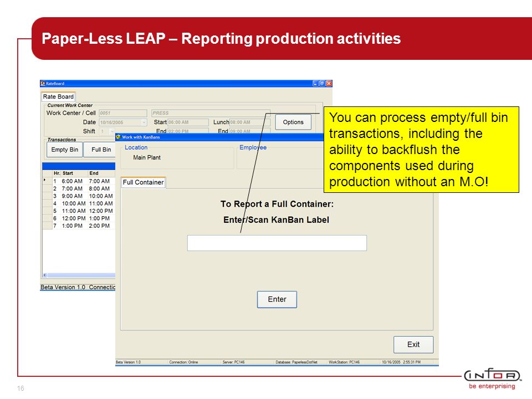Open the Date dropdown in RateBoard

click(x=144, y=122)
